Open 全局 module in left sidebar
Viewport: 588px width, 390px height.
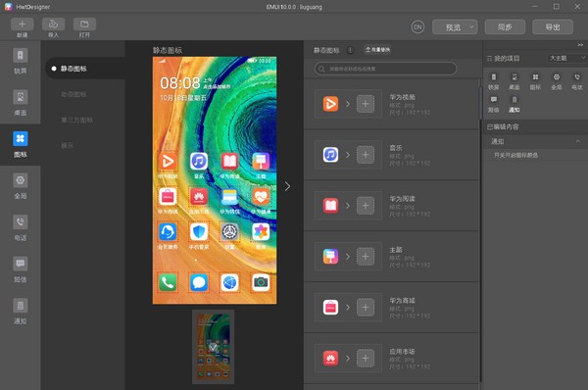21,186
